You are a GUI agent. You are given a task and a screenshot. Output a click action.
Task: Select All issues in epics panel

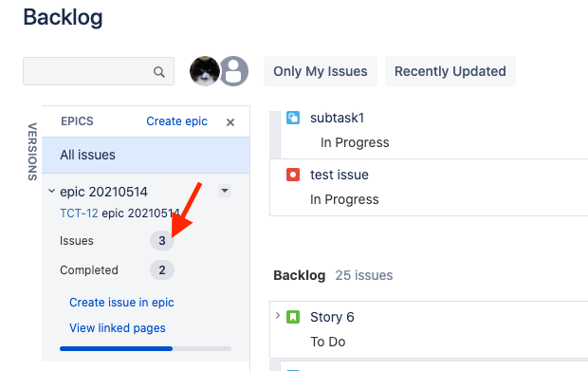(x=146, y=155)
